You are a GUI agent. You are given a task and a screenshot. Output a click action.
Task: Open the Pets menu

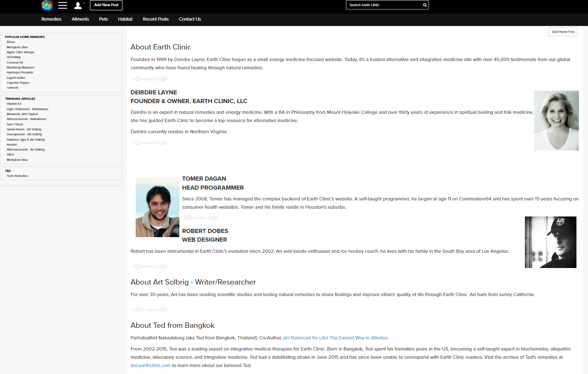pos(103,19)
